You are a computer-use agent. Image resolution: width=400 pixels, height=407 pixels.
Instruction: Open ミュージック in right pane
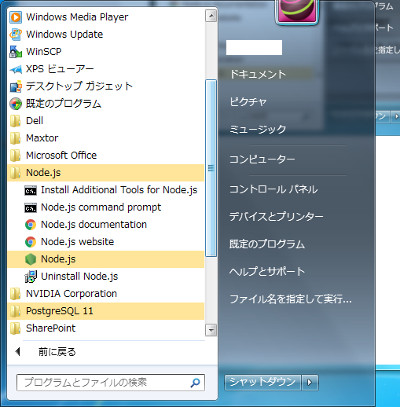coord(258,129)
